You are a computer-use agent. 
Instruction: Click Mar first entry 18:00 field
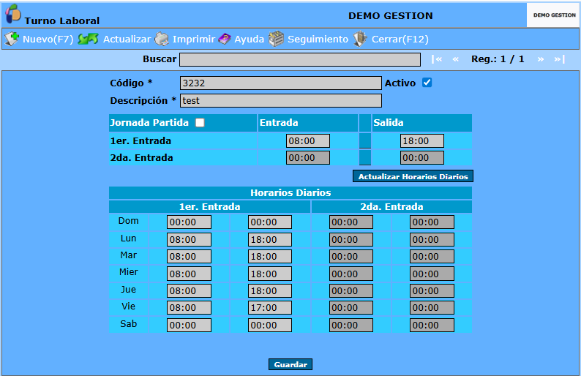click(270, 256)
